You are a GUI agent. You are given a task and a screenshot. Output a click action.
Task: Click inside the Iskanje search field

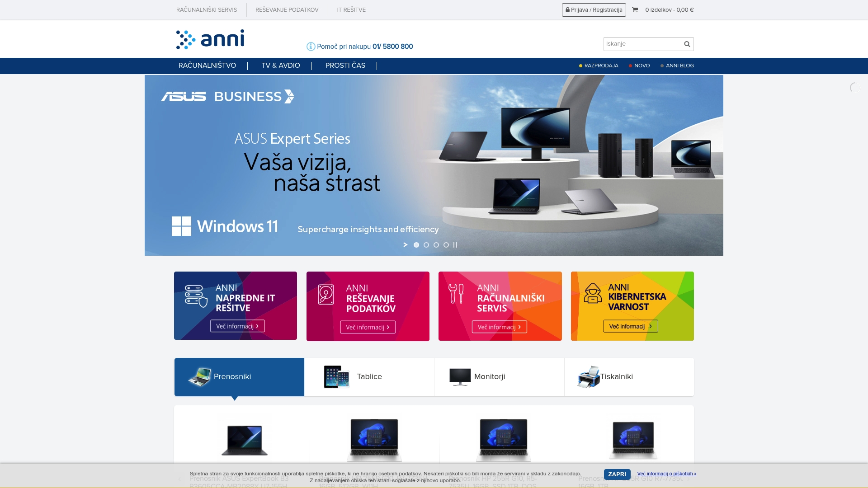[642, 44]
